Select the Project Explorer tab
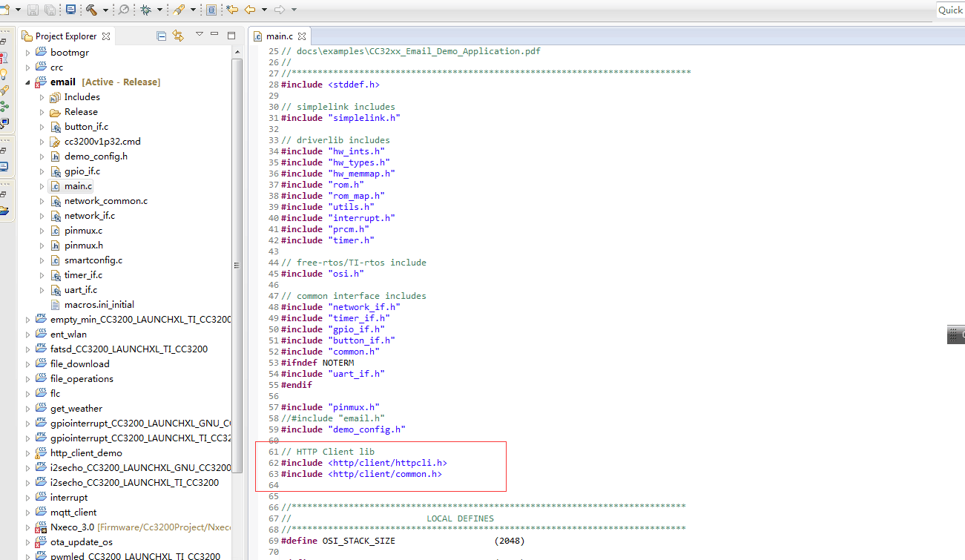The height and width of the screenshot is (560, 965). click(x=66, y=36)
